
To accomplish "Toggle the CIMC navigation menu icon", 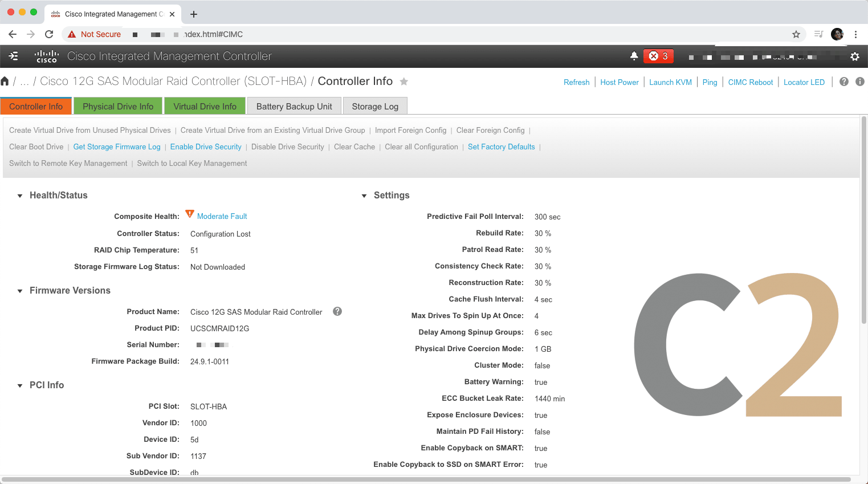I will (14, 56).
